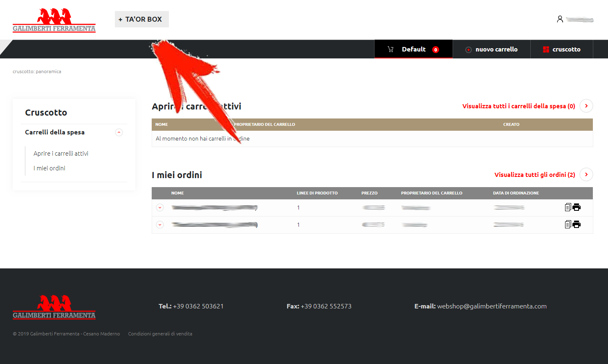608x364 pixels.
Task: Expand the second order row details
Action: tap(160, 225)
